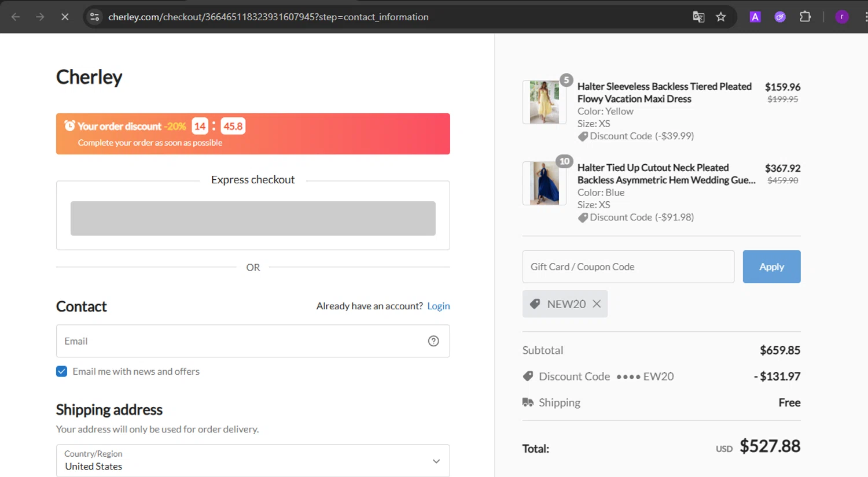Viewport: 868px width, 477px height.
Task: Open the translate page icon
Action: [698, 17]
